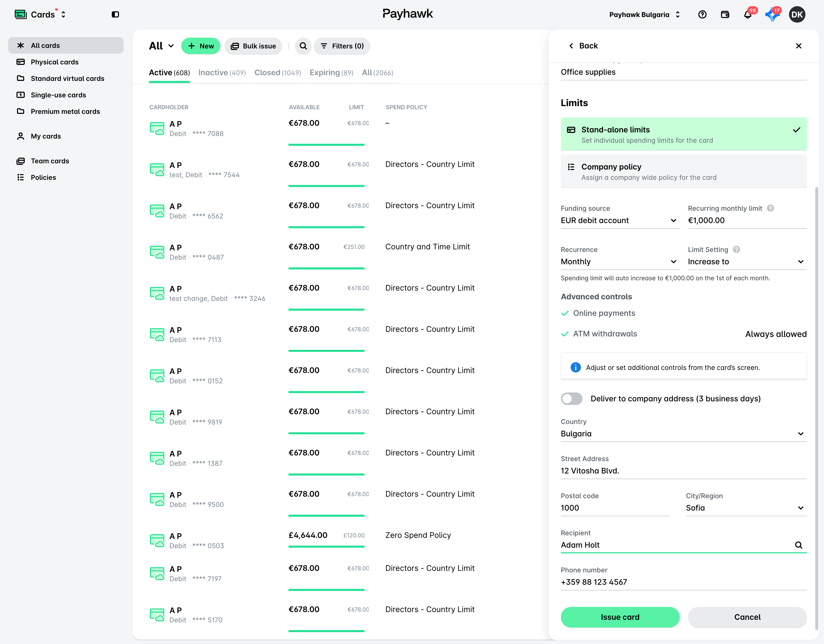
Task: Open the Limit Setting dropdown
Action: (747, 262)
